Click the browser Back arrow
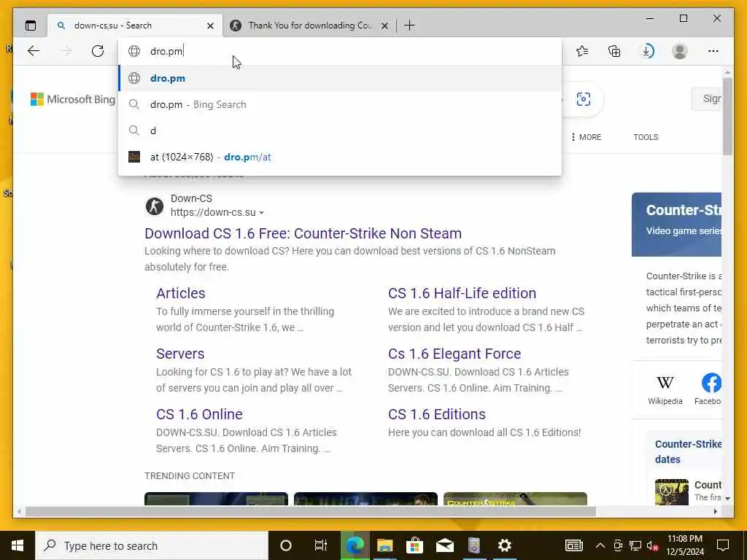Screen dimensions: 747x560 click(34, 51)
